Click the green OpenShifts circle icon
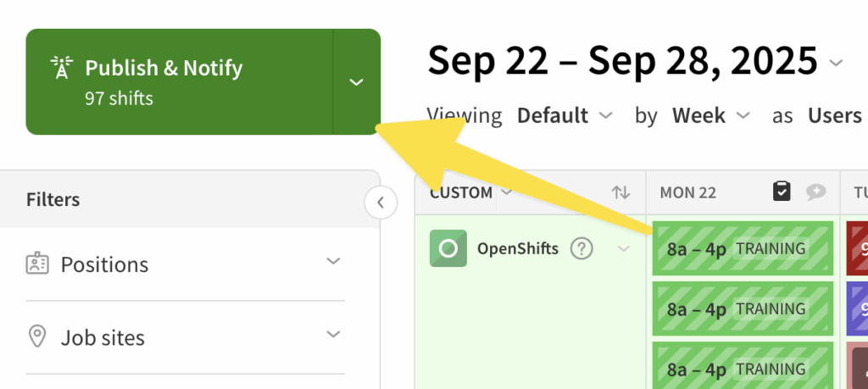 448,248
